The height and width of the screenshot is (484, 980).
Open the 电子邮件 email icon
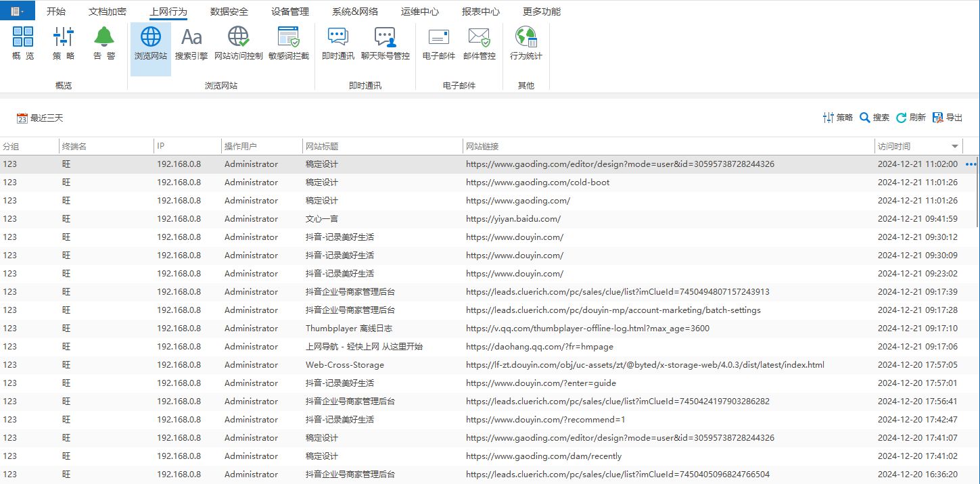438,43
